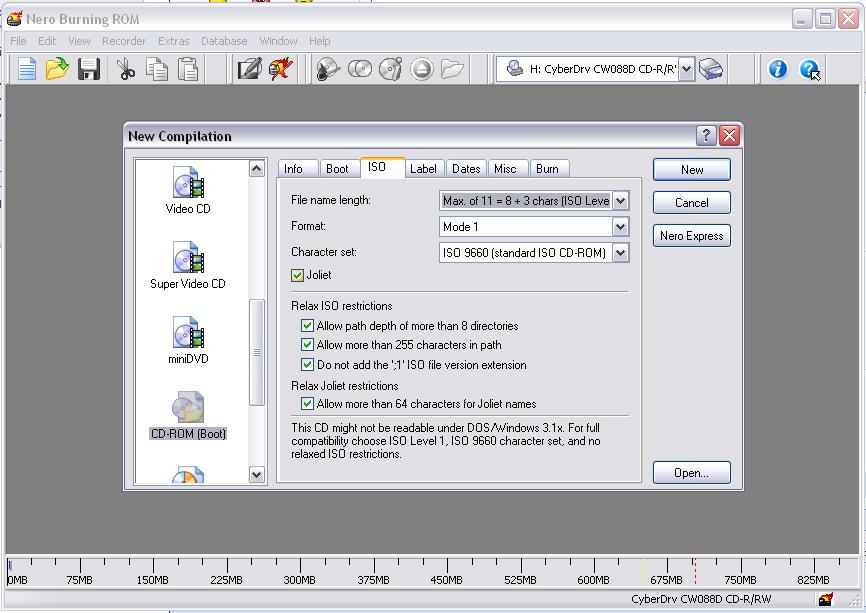Select the miniDVD compilation type
Viewport: 866px width, 613px height.
point(188,341)
